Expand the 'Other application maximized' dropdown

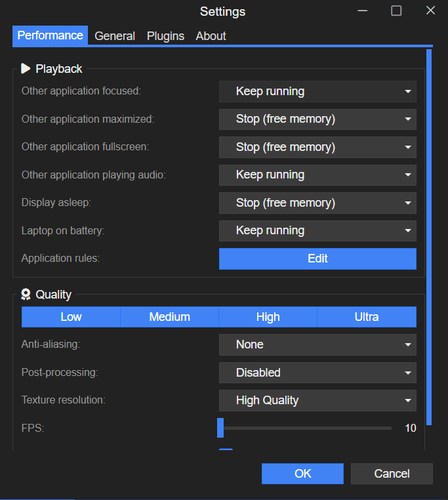click(317, 119)
